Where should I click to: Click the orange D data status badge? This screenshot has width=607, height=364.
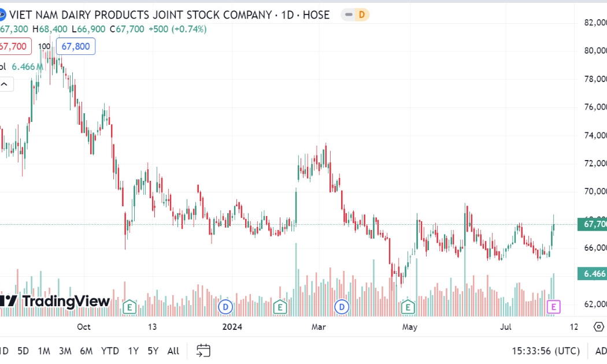[x=361, y=14]
